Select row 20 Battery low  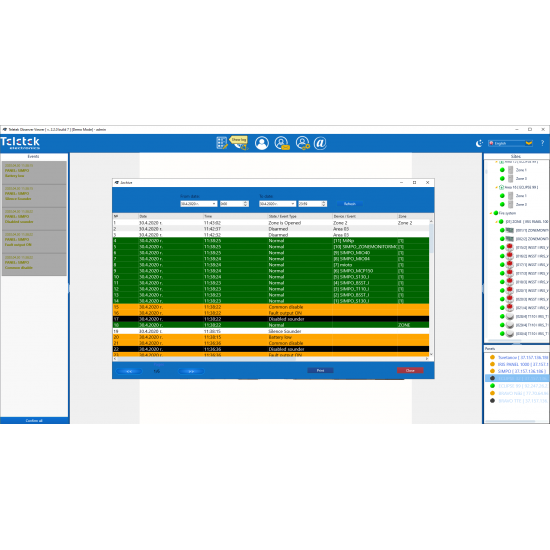point(271,337)
